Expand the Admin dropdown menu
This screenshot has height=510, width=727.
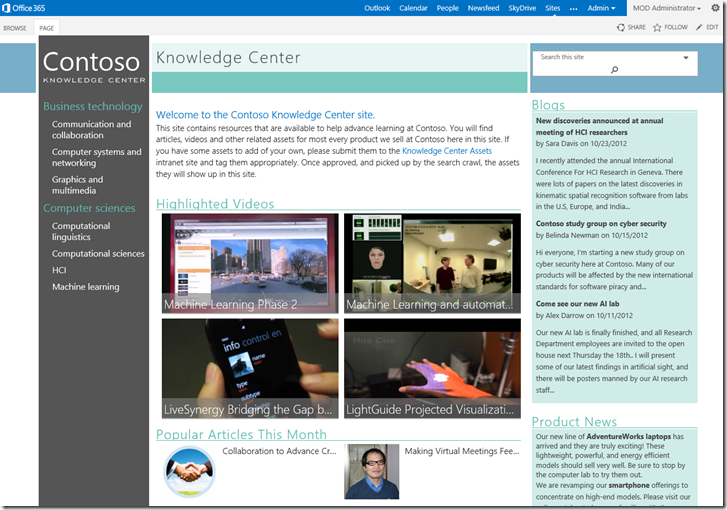click(x=601, y=8)
